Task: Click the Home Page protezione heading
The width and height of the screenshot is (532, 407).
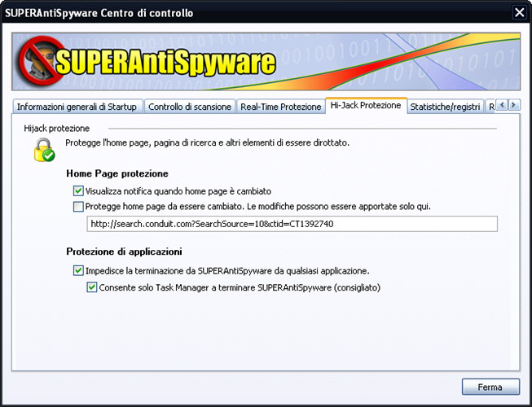Action: (117, 173)
